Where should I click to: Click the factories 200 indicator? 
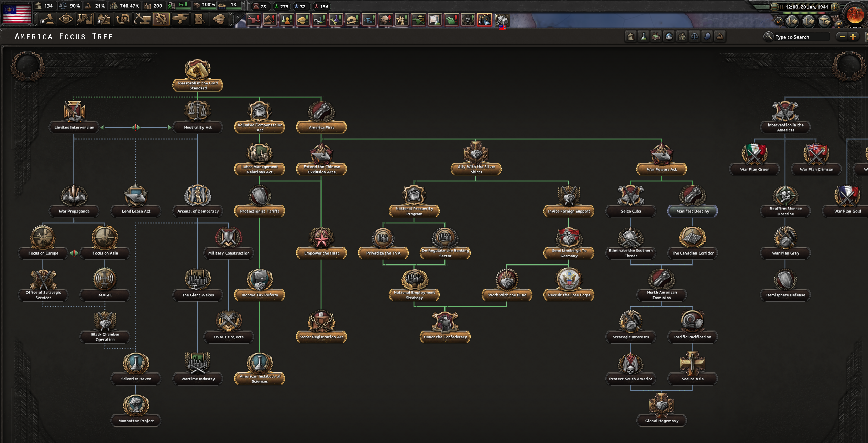click(154, 6)
